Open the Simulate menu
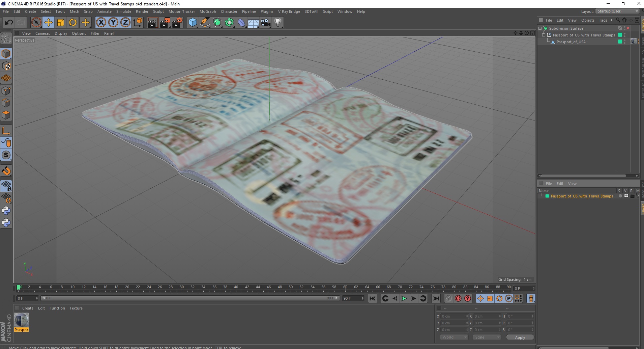 (x=124, y=11)
